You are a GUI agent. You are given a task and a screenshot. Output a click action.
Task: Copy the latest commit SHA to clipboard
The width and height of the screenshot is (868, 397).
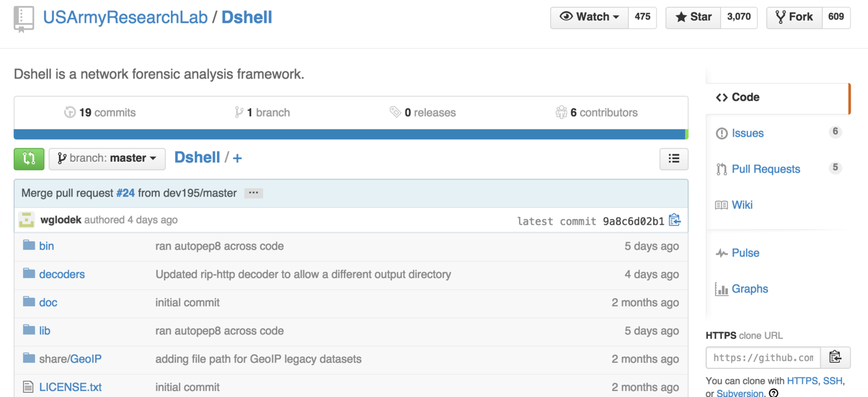(675, 220)
